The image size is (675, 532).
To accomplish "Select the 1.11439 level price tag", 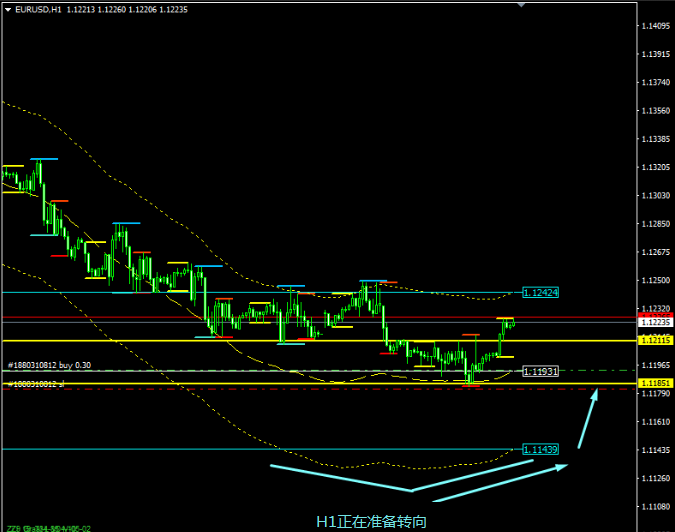I will [x=540, y=449].
